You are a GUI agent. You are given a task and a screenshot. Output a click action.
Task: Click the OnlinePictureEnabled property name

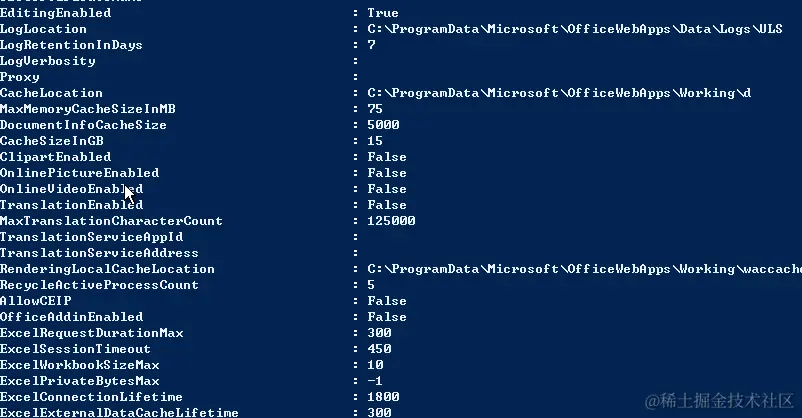point(79,173)
